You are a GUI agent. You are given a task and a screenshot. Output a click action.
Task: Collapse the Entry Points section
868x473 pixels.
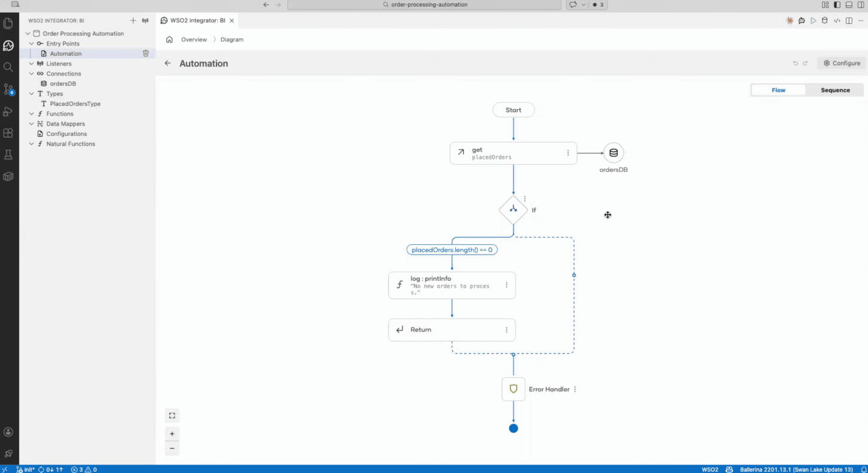tap(32, 44)
